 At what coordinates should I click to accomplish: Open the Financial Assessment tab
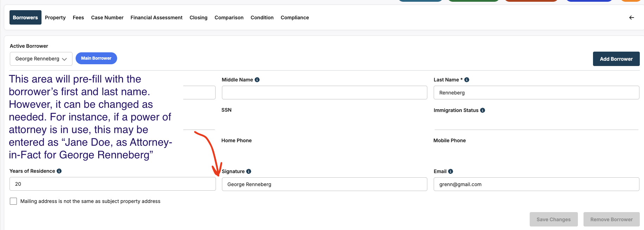[x=156, y=18]
